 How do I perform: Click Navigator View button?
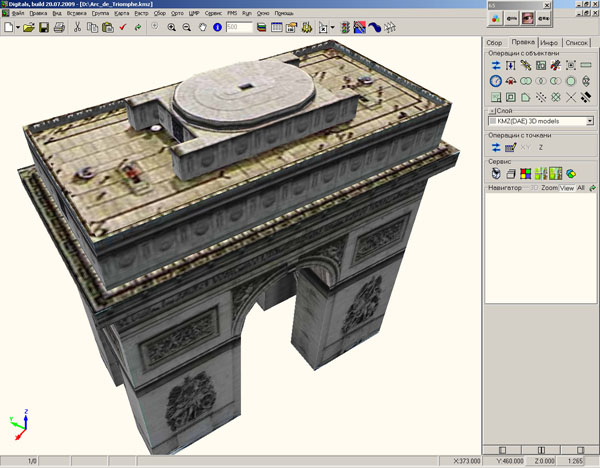pos(567,188)
